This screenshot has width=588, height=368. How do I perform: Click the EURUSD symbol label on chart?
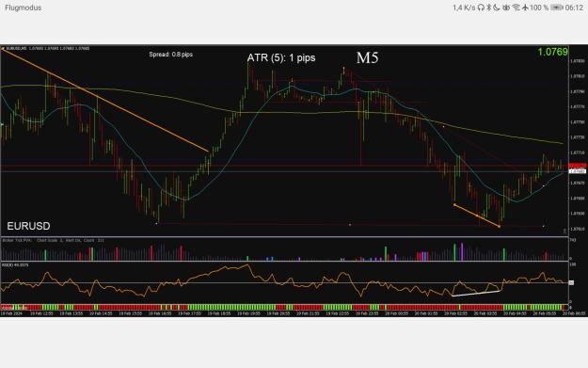pos(28,226)
